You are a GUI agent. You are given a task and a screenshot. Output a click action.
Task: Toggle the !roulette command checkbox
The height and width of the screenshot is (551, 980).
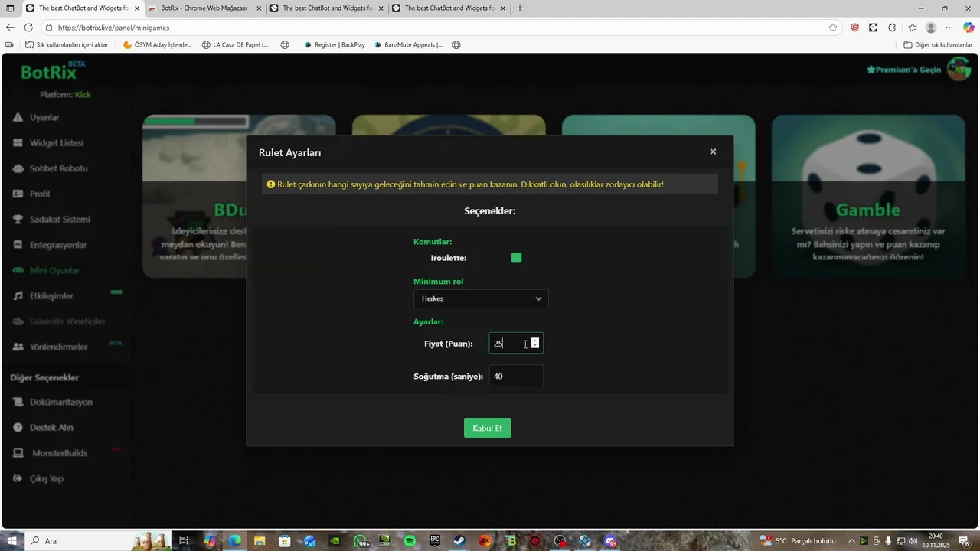[517, 258]
